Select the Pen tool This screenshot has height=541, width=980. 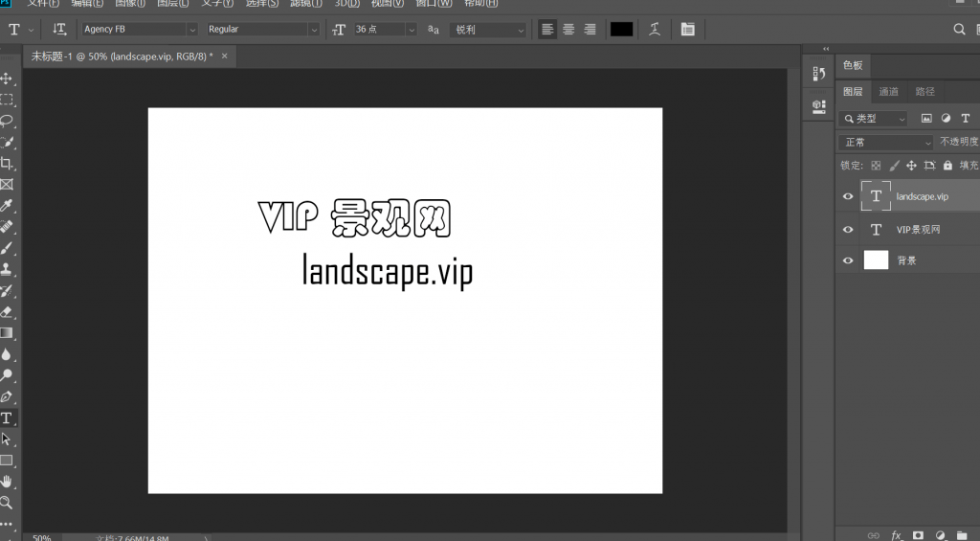[x=7, y=396]
